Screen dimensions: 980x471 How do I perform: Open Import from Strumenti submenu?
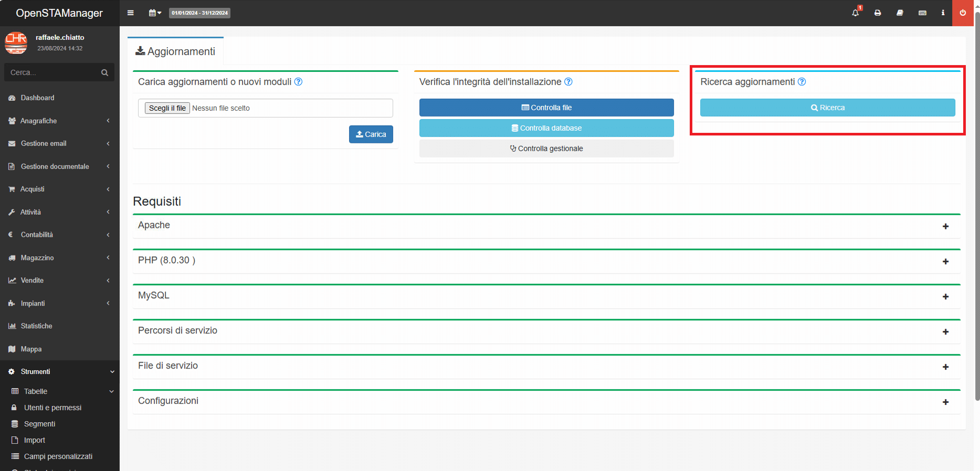tap(35, 440)
